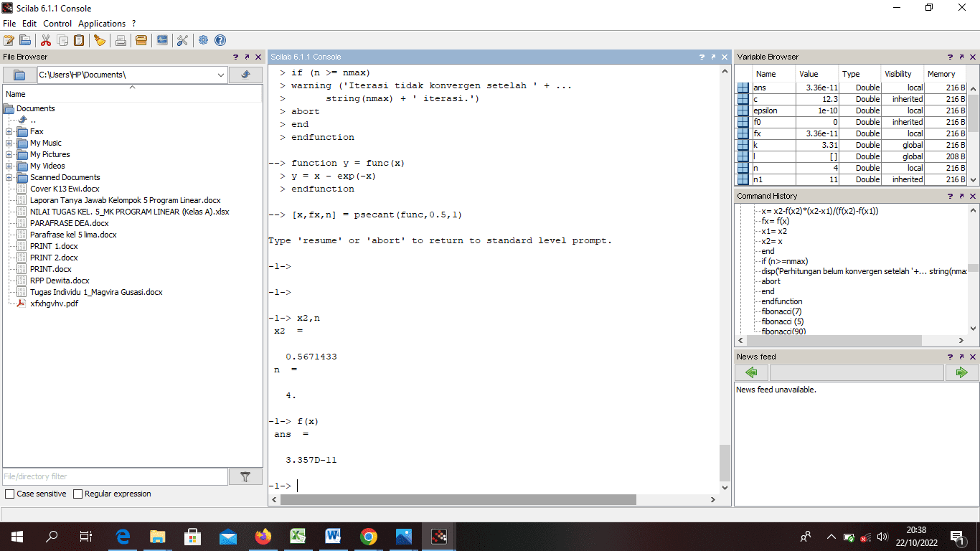Open the Control menu
The image size is (980, 551).
pyautogui.click(x=57, y=24)
